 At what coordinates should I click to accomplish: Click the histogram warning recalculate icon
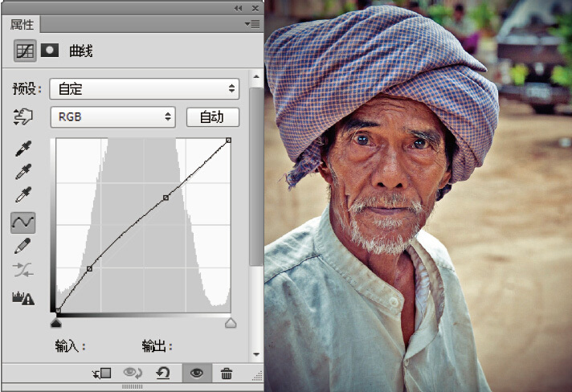click(22, 298)
